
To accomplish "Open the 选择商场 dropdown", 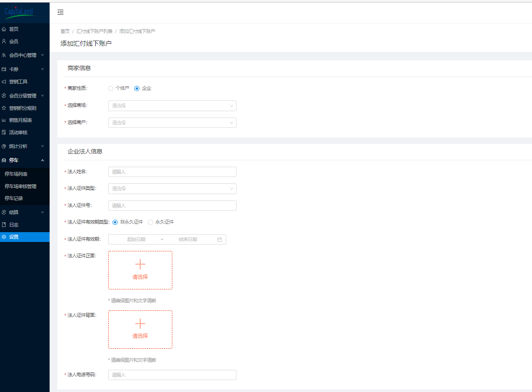I will (172, 106).
